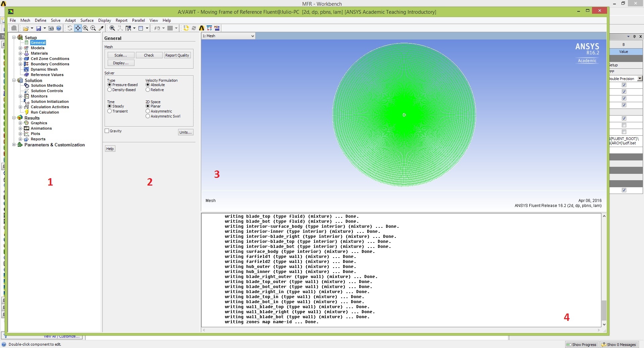This screenshot has width=644, height=348.
Task: Click the gray refresh arrows toolbar icon
Action: (194, 28)
